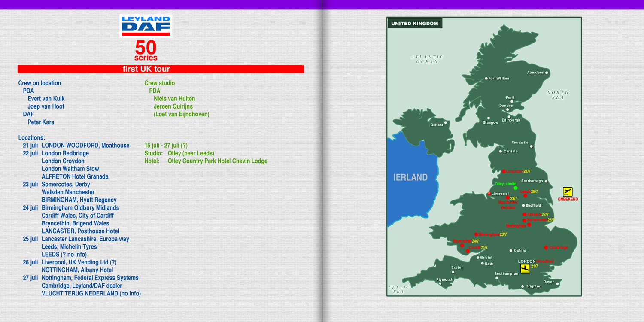Select the red Alfreton 22/7 map marker
Viewport: 644px width, 322px height.
tap(524, 214)
